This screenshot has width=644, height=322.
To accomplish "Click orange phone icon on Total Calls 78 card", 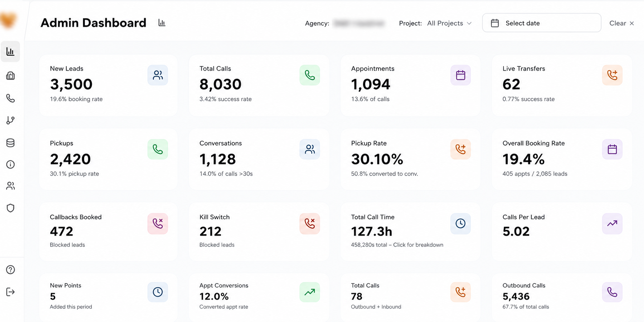I will (461, 292).
